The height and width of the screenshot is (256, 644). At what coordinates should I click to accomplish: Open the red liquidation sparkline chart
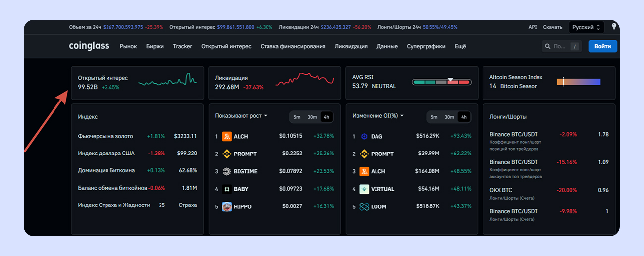[x=305, y=79]
